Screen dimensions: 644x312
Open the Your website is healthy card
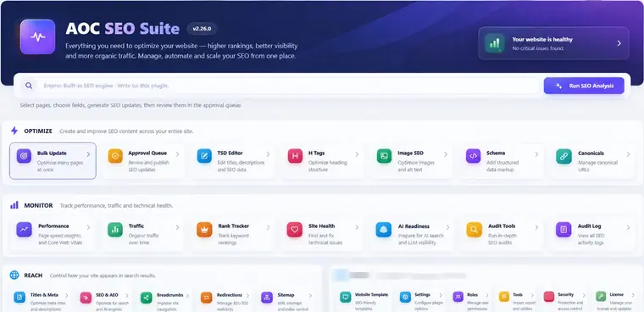click(x=553, y=43)
